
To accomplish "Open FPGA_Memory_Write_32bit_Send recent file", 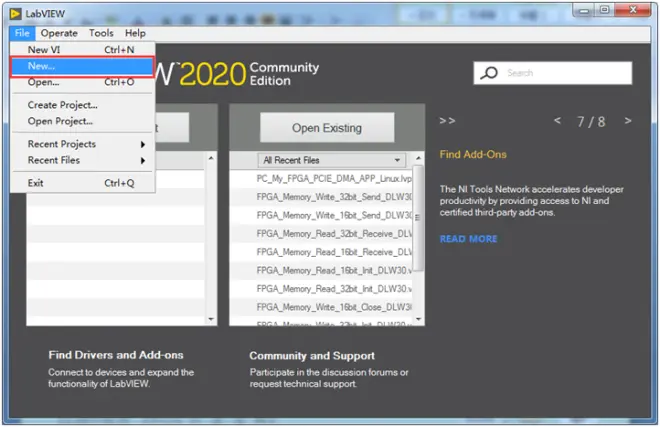I will 321,197.
